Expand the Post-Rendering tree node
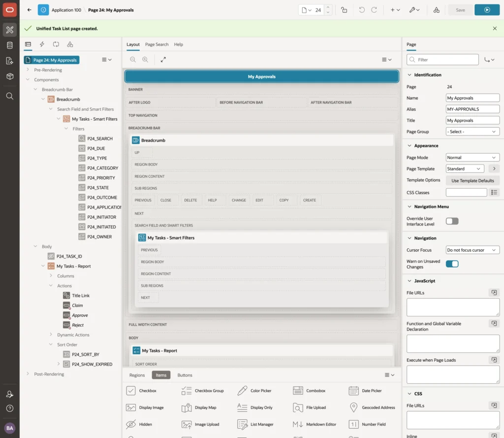Viewport: 504px width, 438px height. click(28, 373)
